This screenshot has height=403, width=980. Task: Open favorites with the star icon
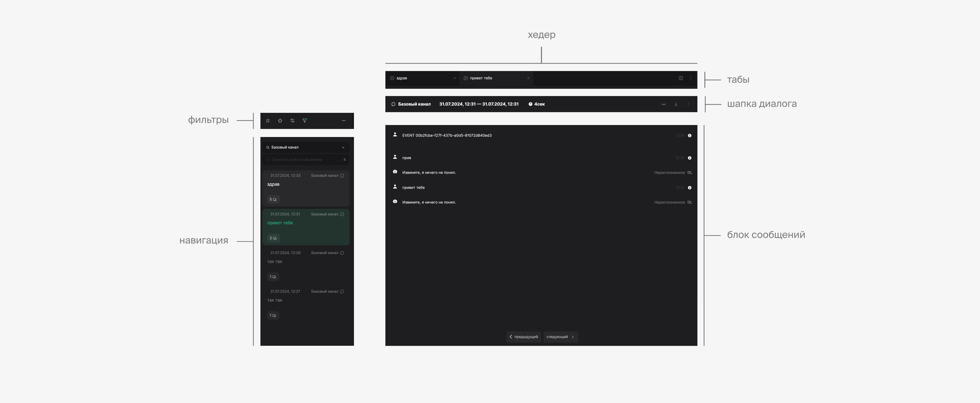point(280,121)
